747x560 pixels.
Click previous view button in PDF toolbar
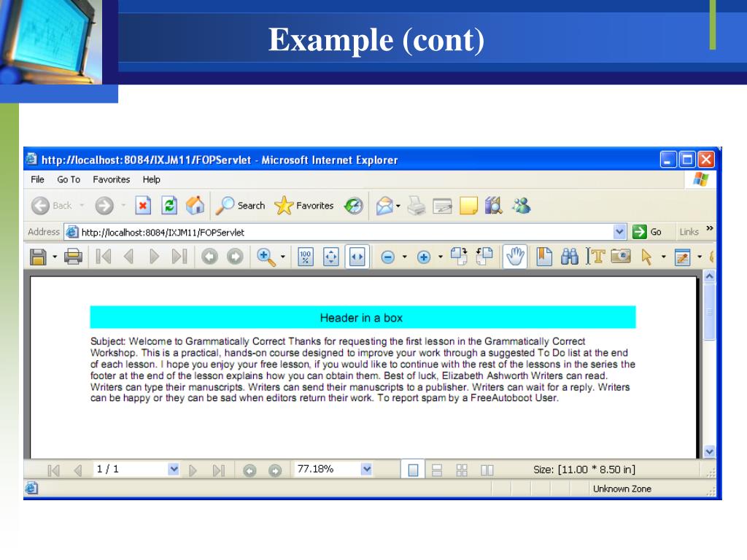[209, 257]
